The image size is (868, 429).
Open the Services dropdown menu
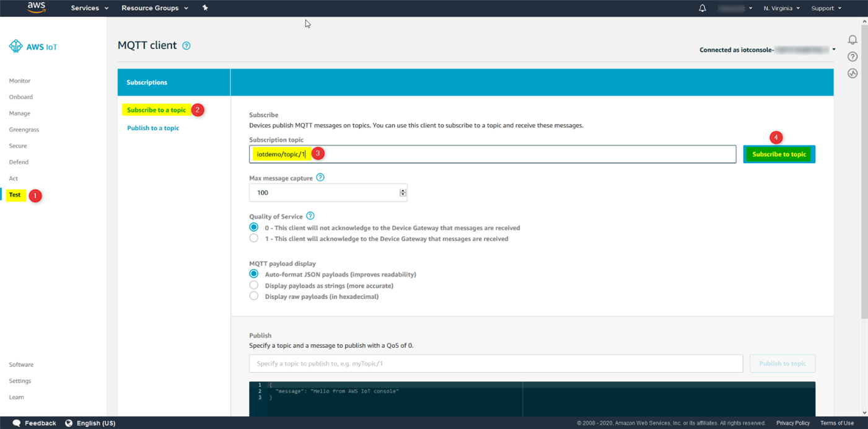(x=89, y=8)
